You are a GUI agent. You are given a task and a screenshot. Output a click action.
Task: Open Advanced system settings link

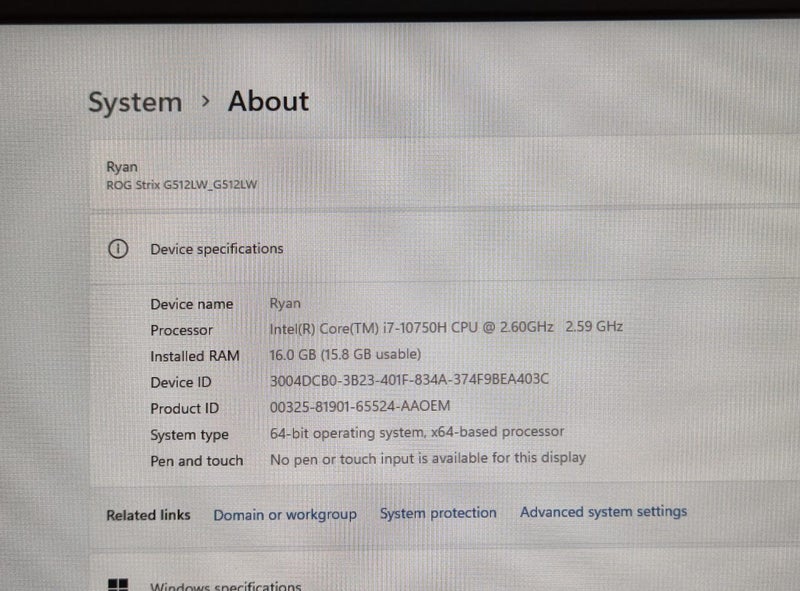click(x=604, y=511)
